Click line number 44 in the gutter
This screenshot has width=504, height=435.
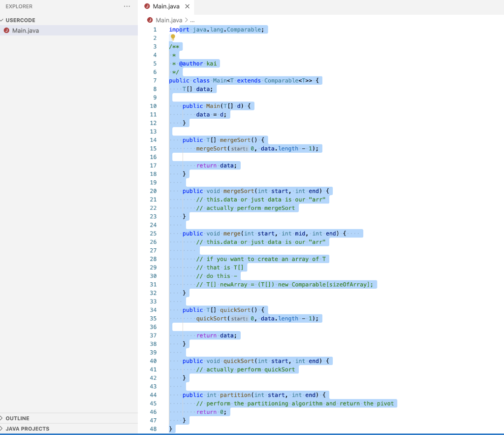tap(154, 395)
